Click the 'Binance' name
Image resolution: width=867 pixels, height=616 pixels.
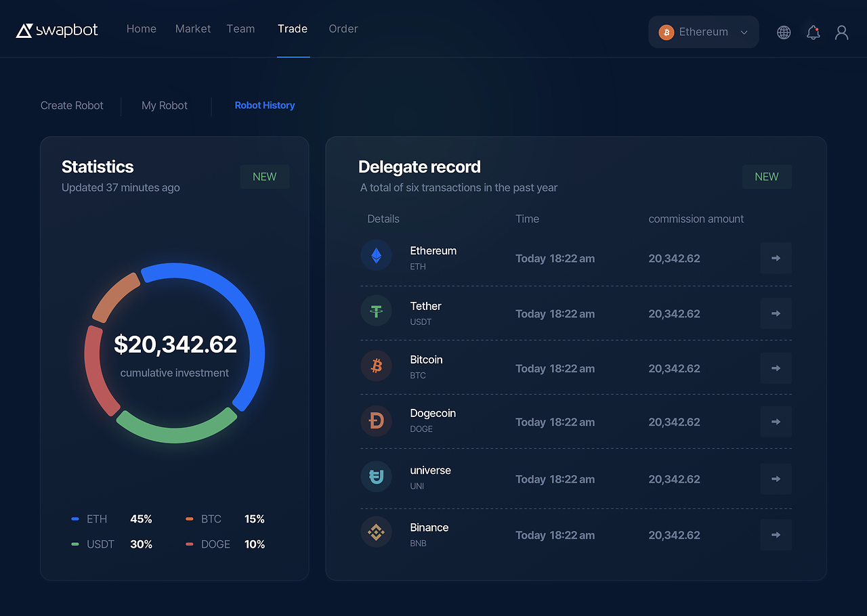pos(429,527)
